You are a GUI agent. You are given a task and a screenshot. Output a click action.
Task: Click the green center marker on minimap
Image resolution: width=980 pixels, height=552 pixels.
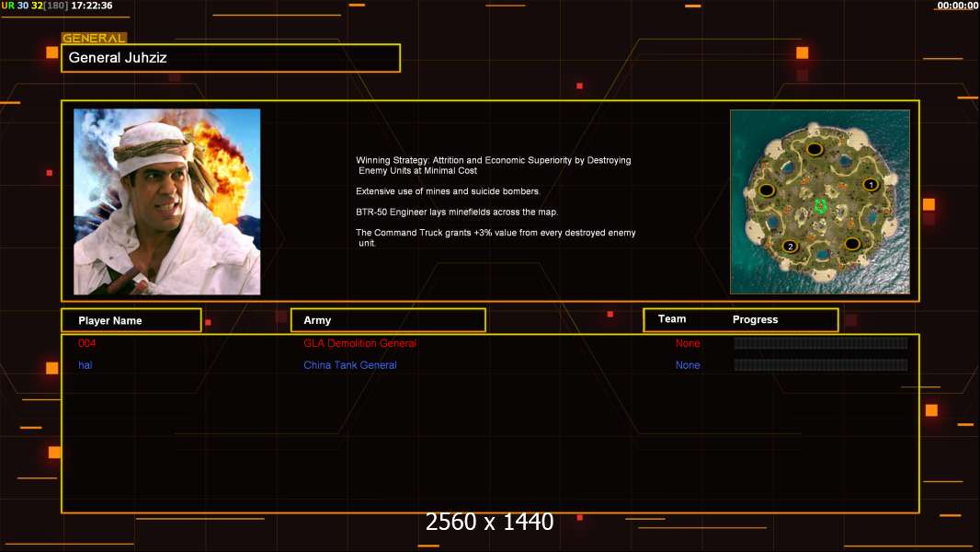(x=821, y=205)
